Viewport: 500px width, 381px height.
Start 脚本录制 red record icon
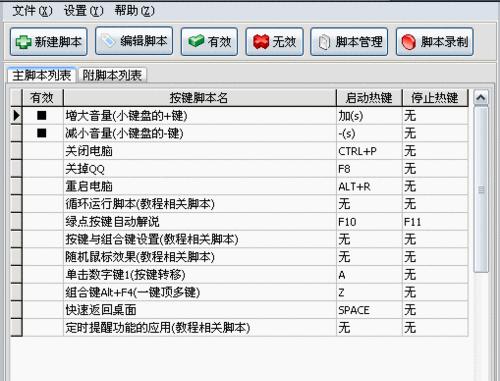[408, 42]
